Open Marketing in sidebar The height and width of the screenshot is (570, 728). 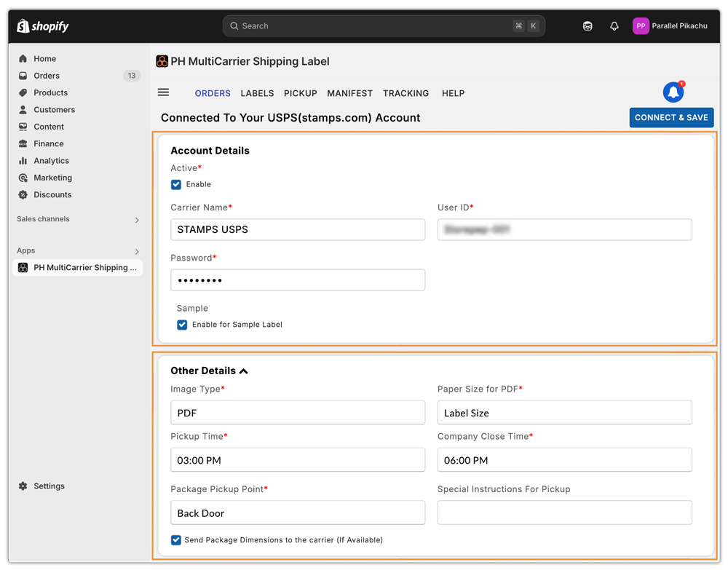(52, 178)
